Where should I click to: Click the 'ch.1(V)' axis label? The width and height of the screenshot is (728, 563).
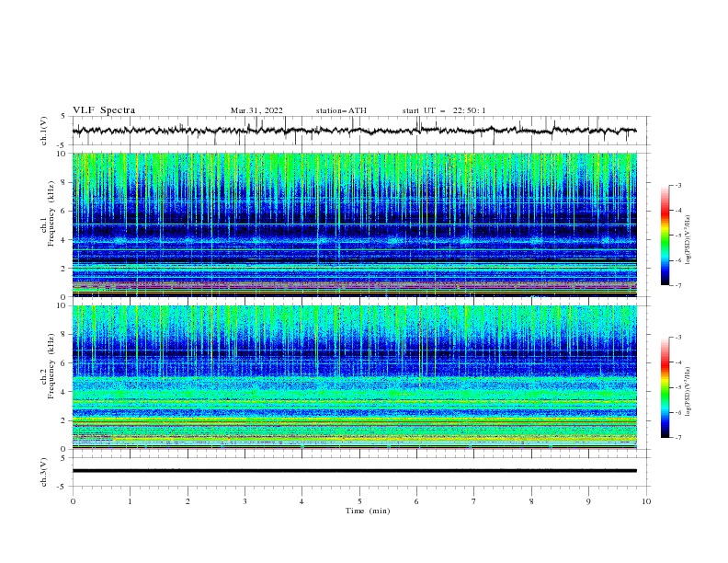[x=44, y=131]
